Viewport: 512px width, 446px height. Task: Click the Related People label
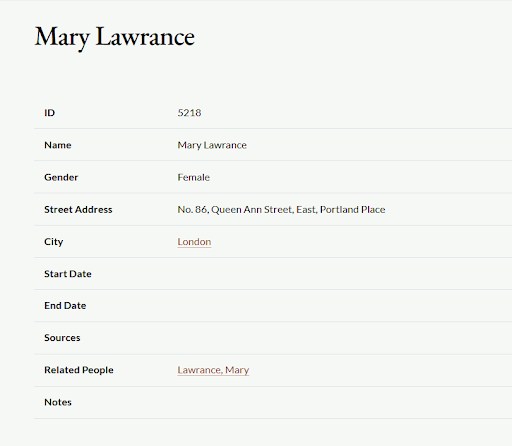coord(79,370)
